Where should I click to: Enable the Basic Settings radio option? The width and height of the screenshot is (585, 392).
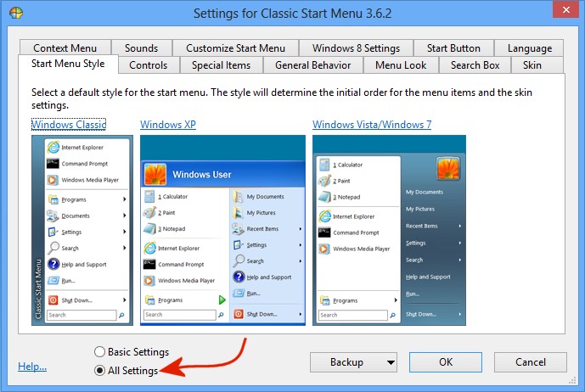tap(132, 352)
